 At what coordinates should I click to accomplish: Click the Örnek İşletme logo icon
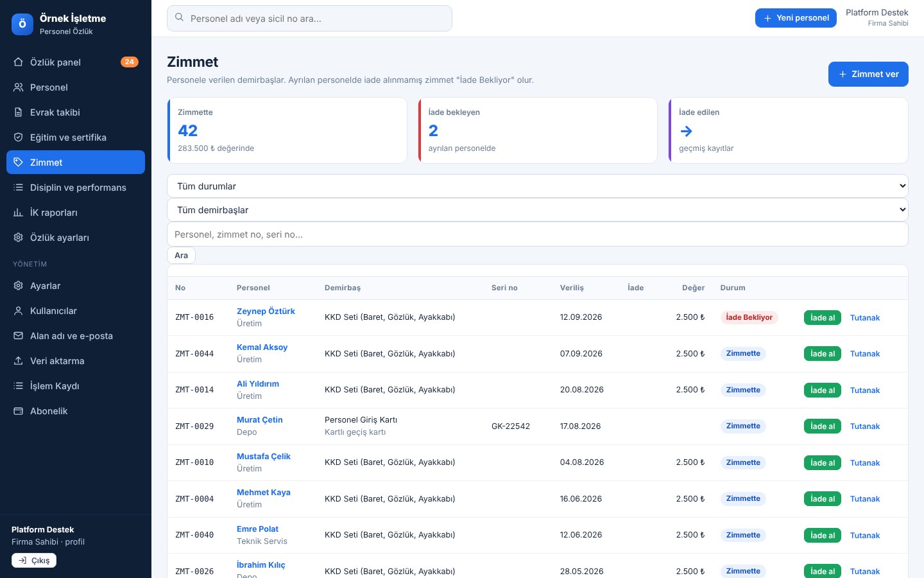click(x=22, y=24)
